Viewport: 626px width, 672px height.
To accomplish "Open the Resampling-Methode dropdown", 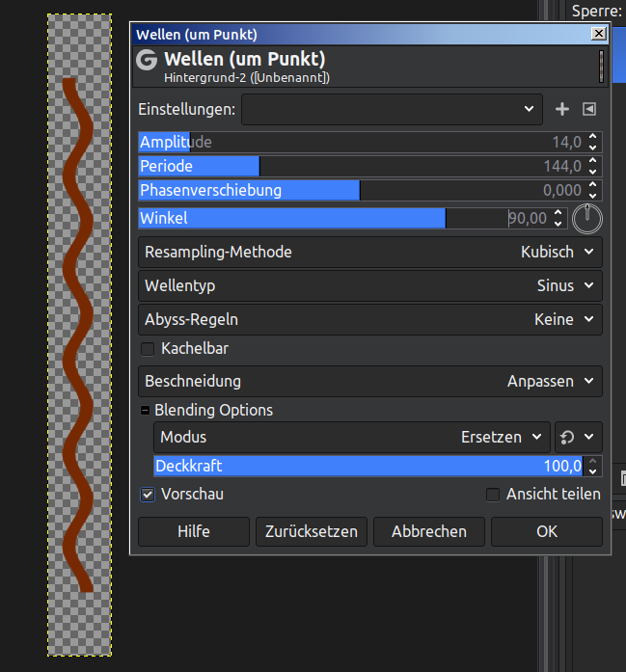I will click(x=370, y=252).
